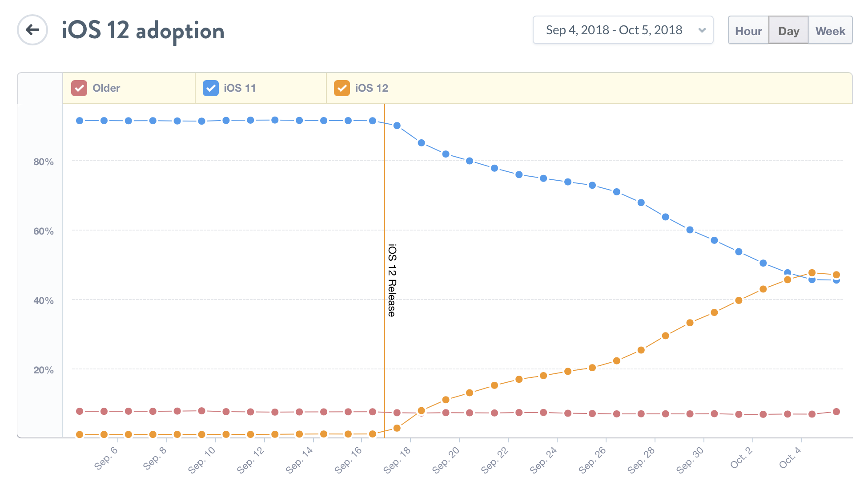This screenshot has width=868, height=486.
Task: Click the Older legend label
Action: click(106, 88)
